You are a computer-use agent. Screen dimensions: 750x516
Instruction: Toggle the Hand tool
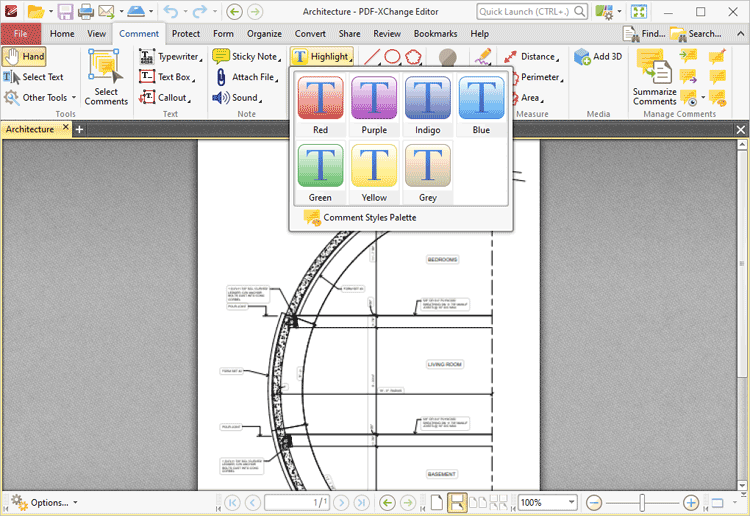[25, 57]
